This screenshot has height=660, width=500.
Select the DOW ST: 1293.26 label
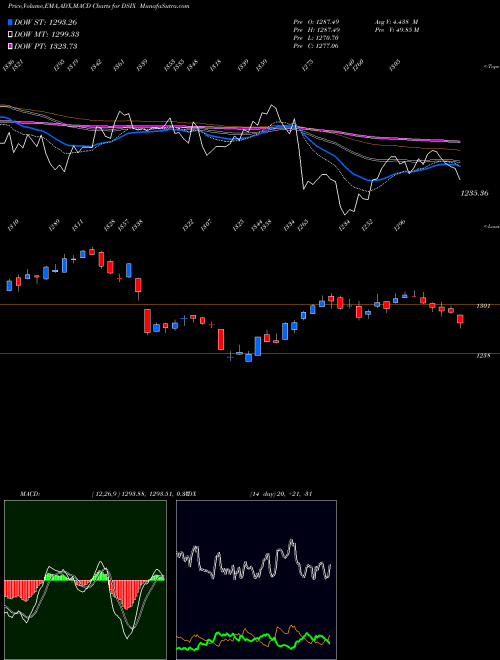point(46,22)
